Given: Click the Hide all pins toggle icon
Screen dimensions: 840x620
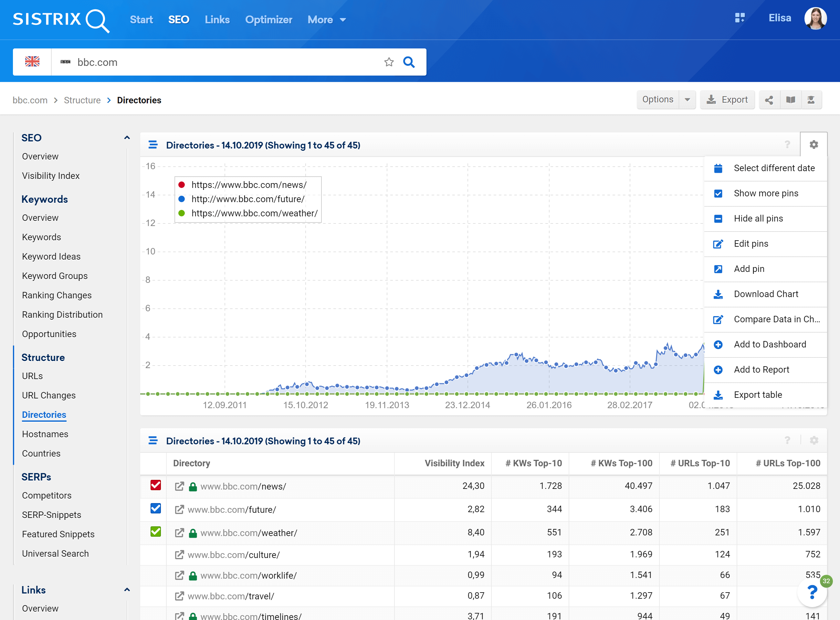Looking at the screenshot, I should point(718,218).
